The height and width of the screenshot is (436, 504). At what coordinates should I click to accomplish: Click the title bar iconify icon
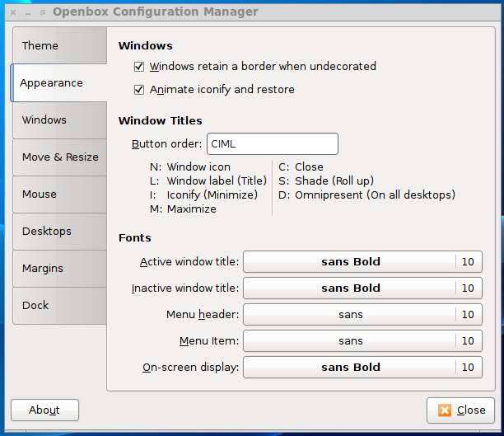point(28,13)
